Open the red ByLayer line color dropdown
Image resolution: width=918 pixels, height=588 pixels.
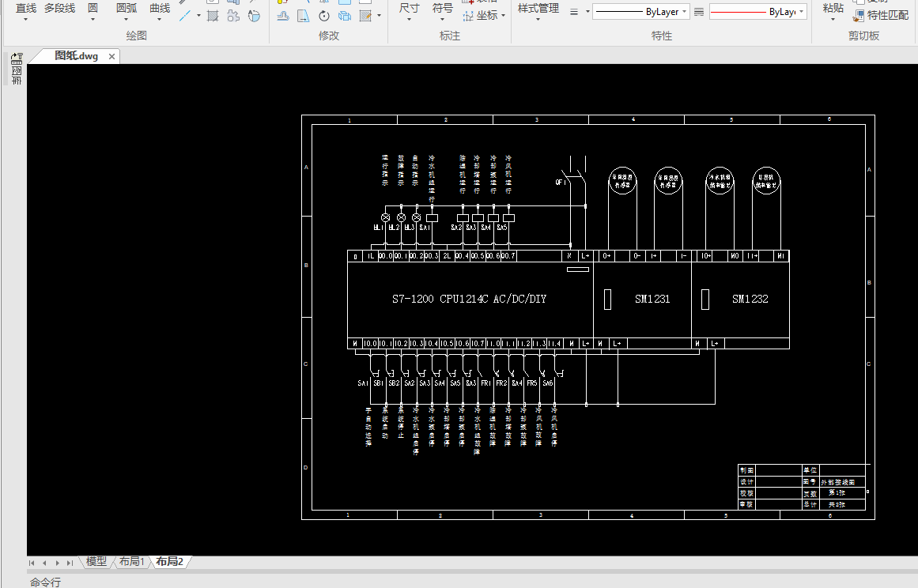pyautogui.click(x=758, y=12)
